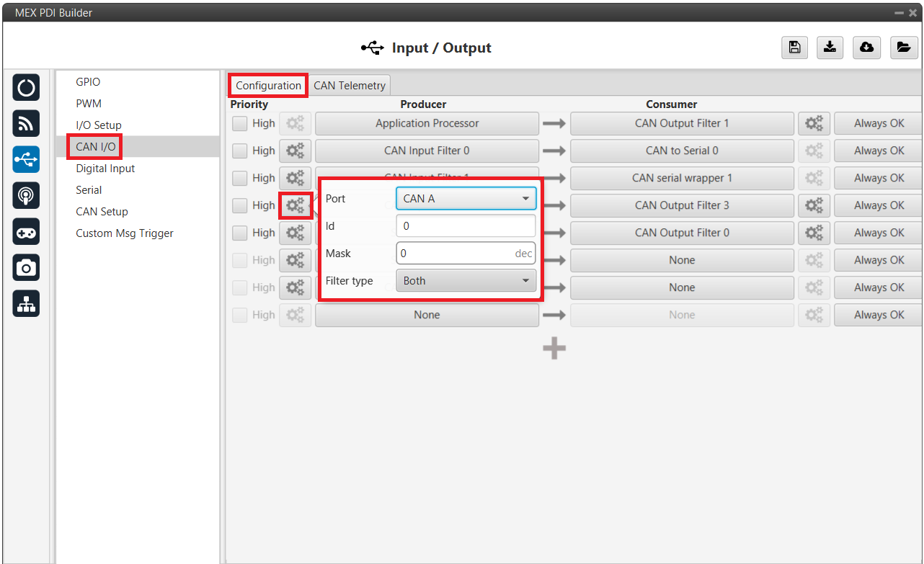Image resolution: width=924 pixels, height=564 pixels.
Task: Click the network hierarchy sidebar icon
Action: (x=26, y=304)
